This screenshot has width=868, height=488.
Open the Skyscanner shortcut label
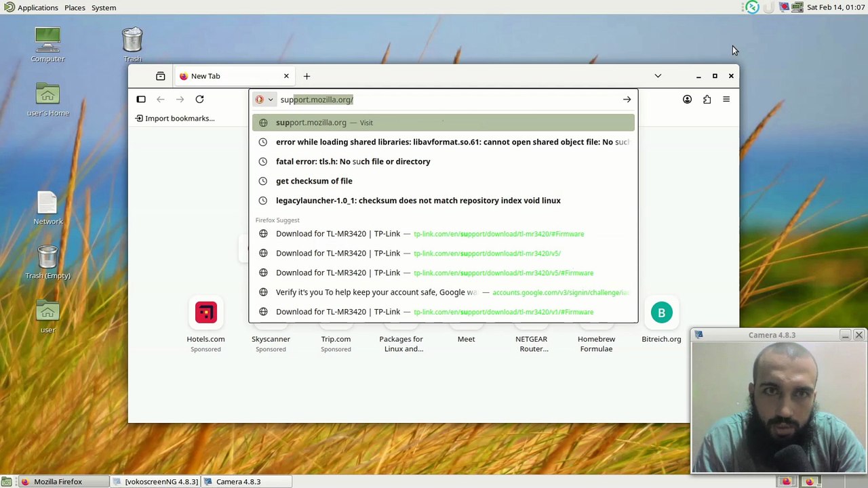(x=271, y=339)
